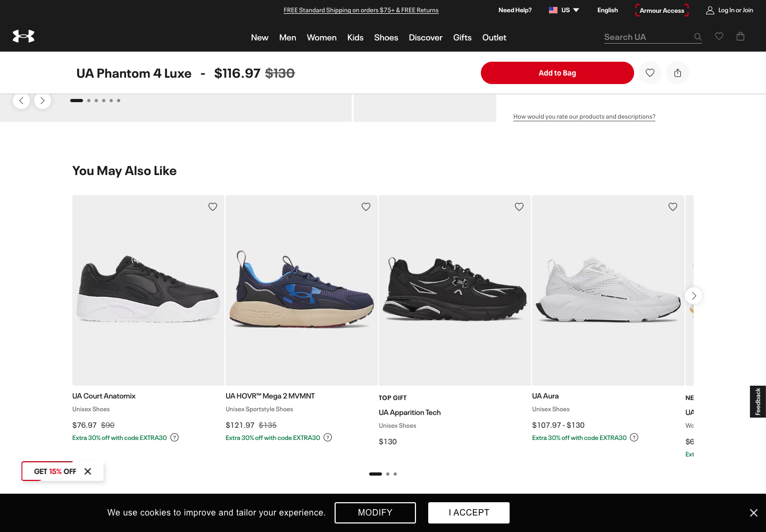Show info for UA Court Anatomix EXTRA30 offer
This screenshot has height=532, width=766.
(174, 437)
